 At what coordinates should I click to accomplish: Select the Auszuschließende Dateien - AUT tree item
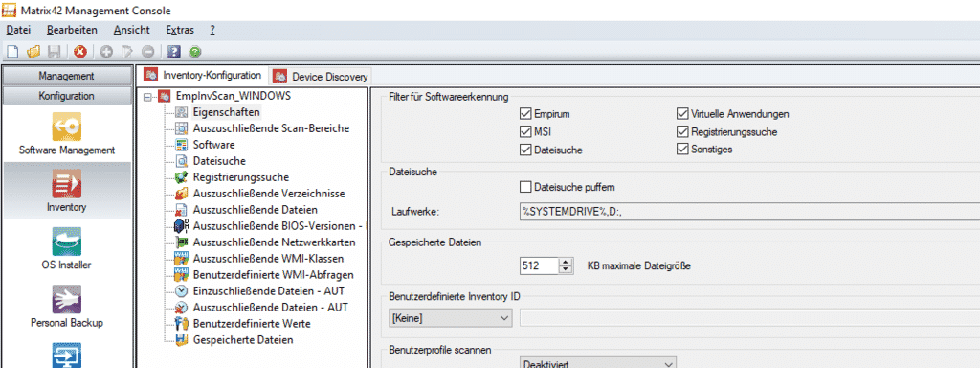[271, 308]
